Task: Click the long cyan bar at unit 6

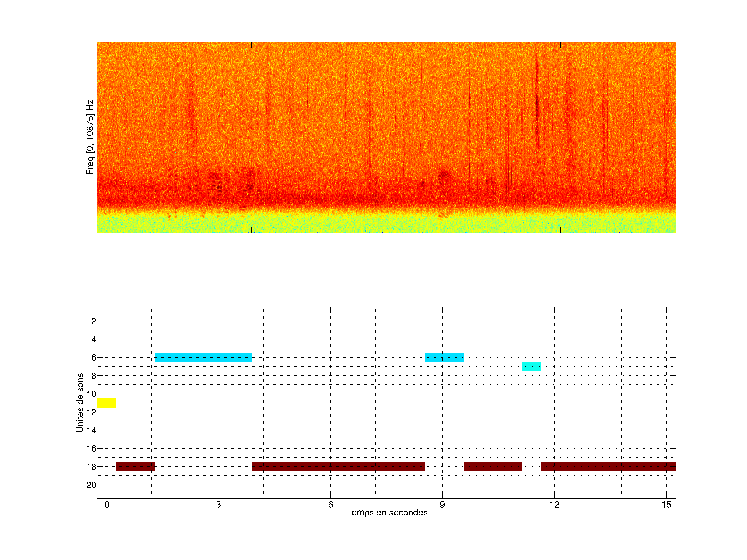Action: pos(203,357)
